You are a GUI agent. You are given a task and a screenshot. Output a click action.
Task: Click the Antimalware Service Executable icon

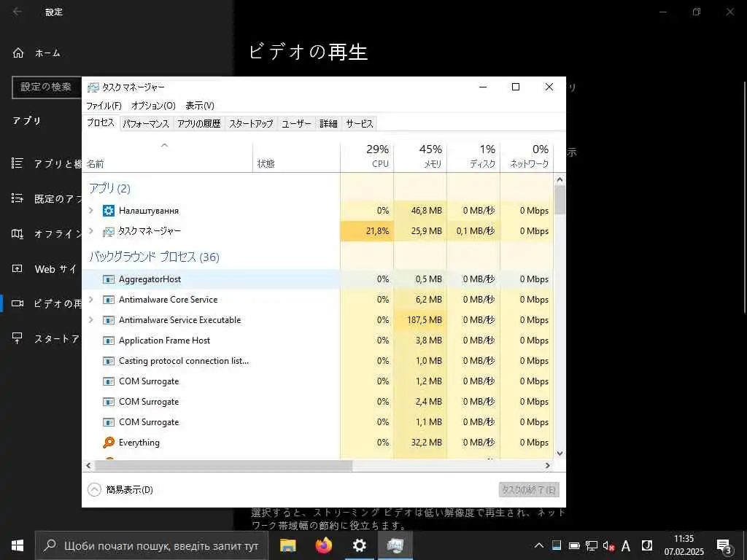109,321
